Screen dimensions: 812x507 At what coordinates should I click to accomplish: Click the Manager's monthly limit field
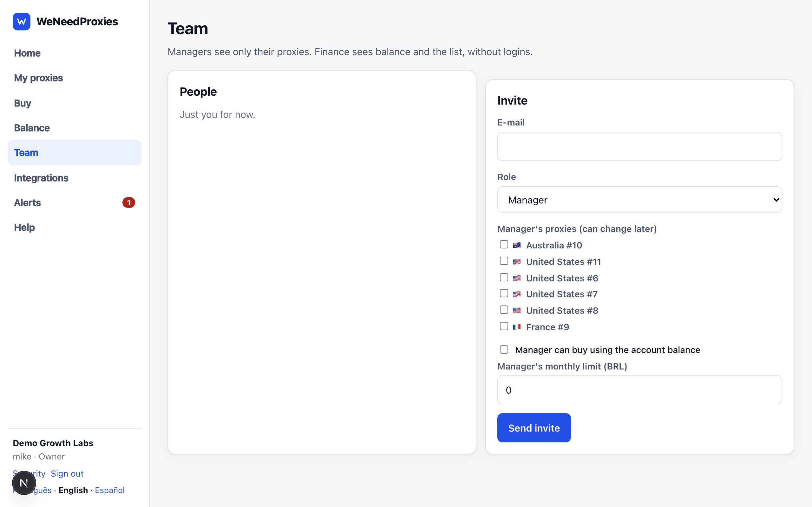(x=639, y=390)
